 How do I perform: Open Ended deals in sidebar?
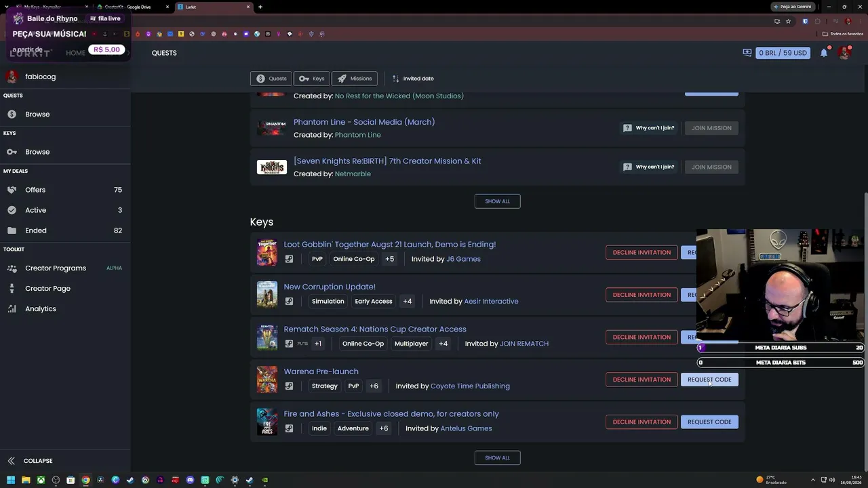click(65, 230)
